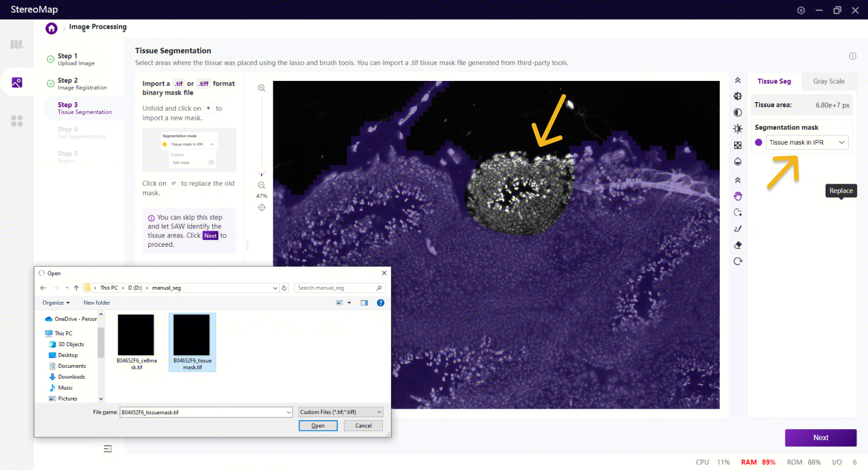Pick the brush drawing tool
Image resolution: width=868 pixels, height=470 pixels.
pyautogui.click(x=738, y=228)
